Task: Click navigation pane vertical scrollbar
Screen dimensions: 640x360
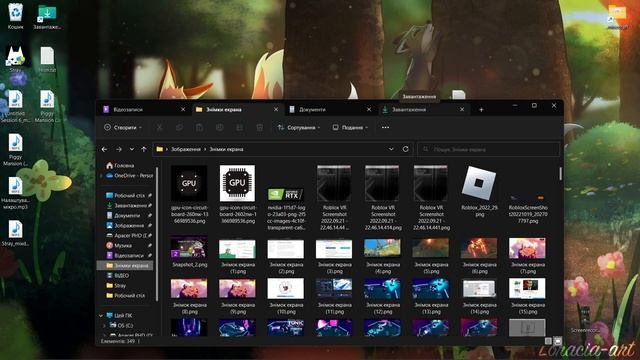Action: (x=157, y=233)
